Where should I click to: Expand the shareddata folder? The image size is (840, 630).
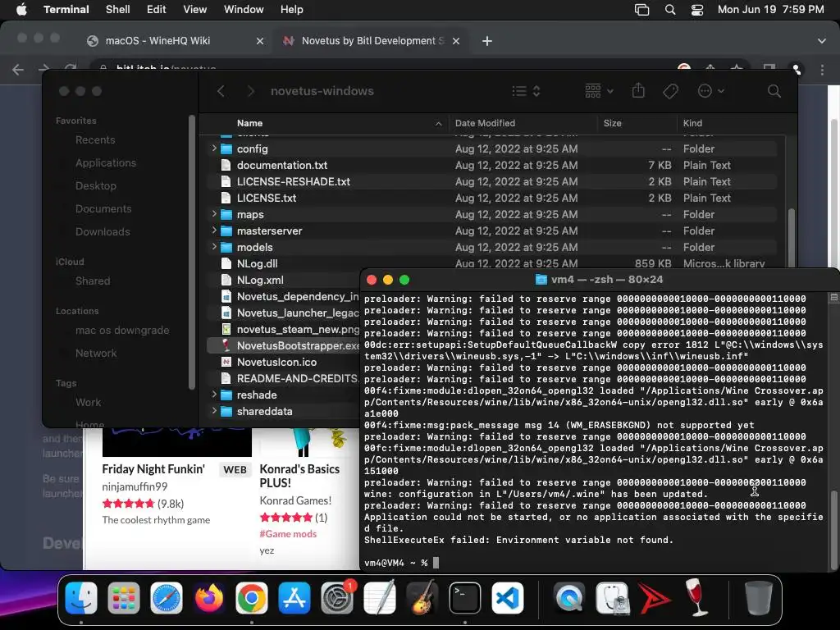point(214,411)
